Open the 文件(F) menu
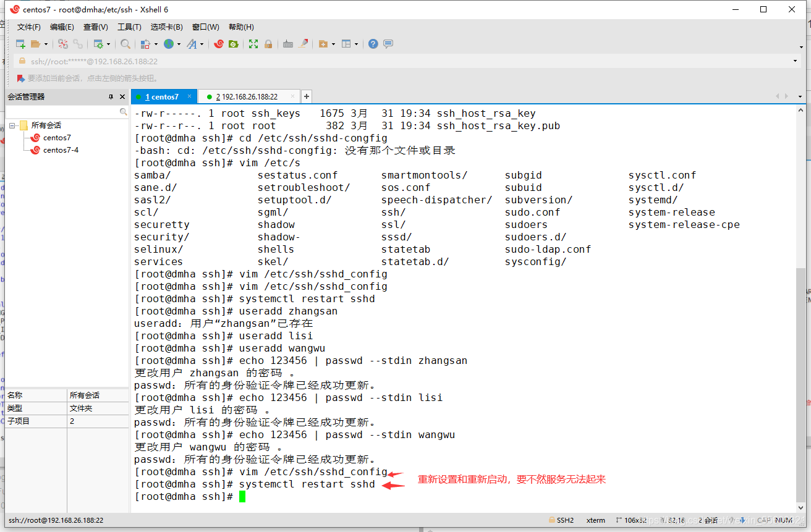The image size is (811, 532). (x=28, y=27)
